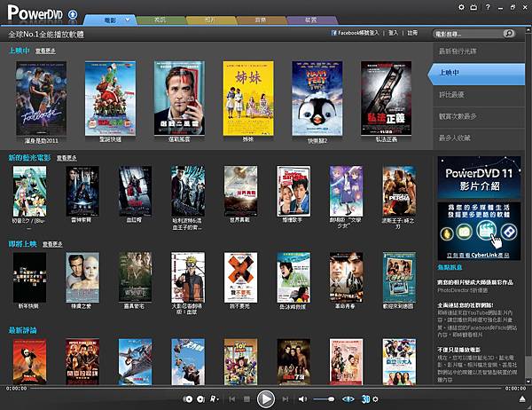The image size is (532, 410).
Task: Click the Stop button in playback controls
Action: (x=247, y=399)
